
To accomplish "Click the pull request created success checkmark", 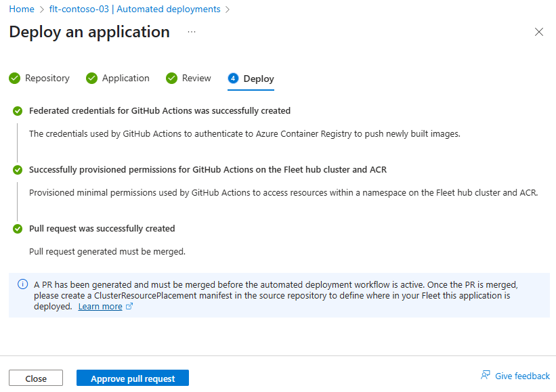I will pos(18,229).
